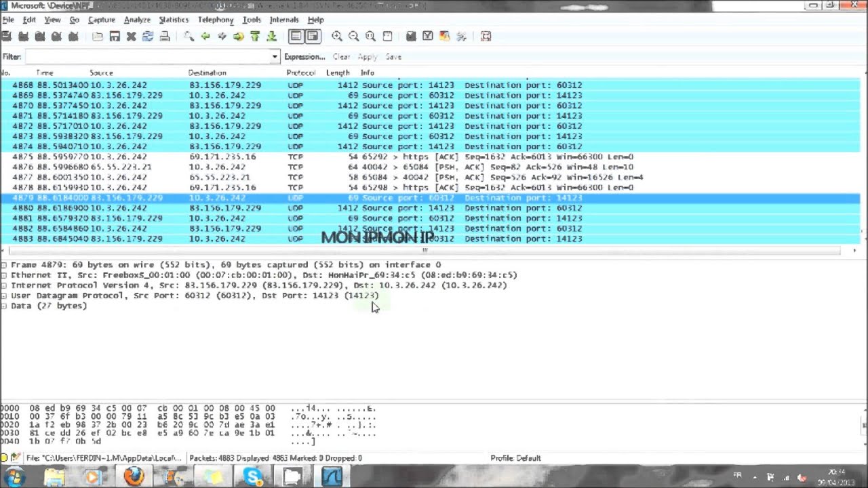Toggle packet list colorization
Viewport: 868px width, 488px height.
click(x=296, y=37)
